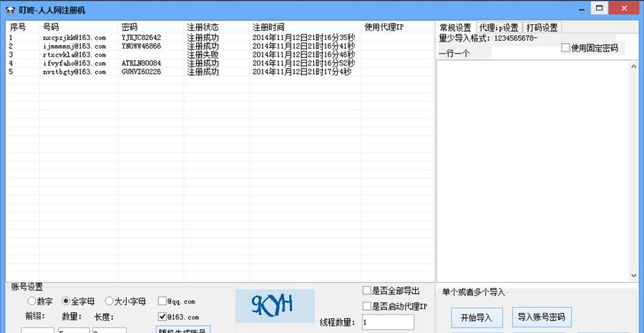Choose the 全字母 account type
The width and height of the screenshot is (644, 333).
[66, 301]
